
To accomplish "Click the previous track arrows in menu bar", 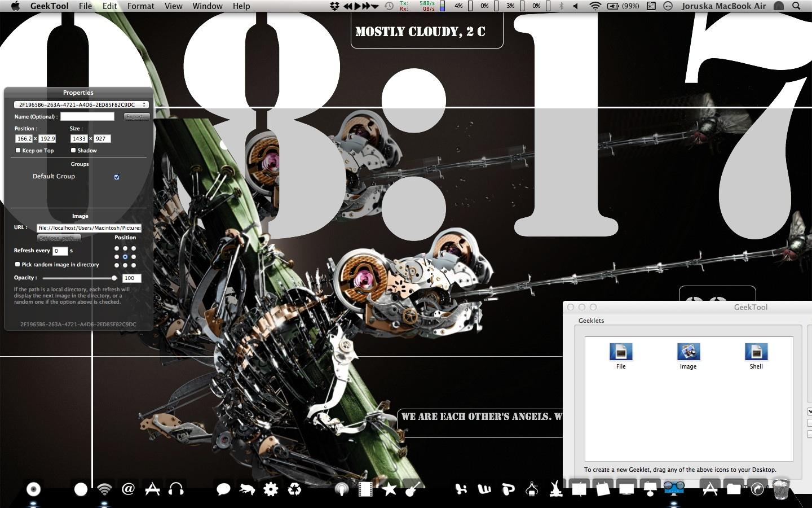I will pyautogui.click(x=348, y=6).
